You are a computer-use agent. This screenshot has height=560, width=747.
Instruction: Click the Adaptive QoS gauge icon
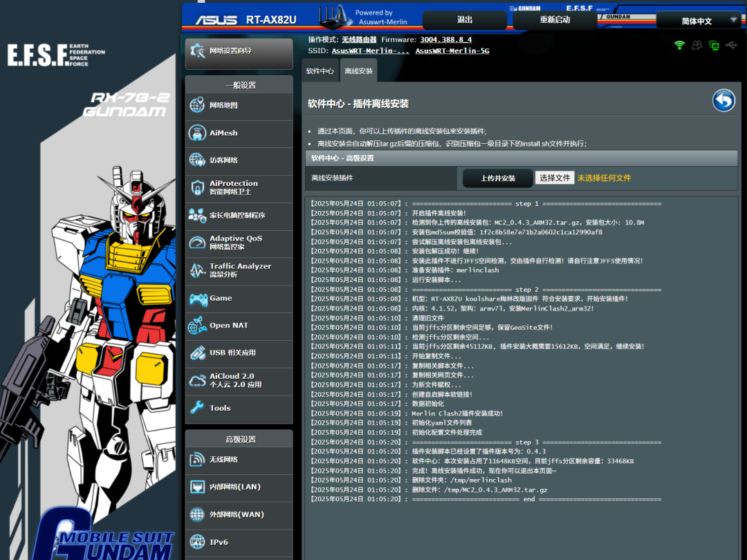(x=197, y=243)
